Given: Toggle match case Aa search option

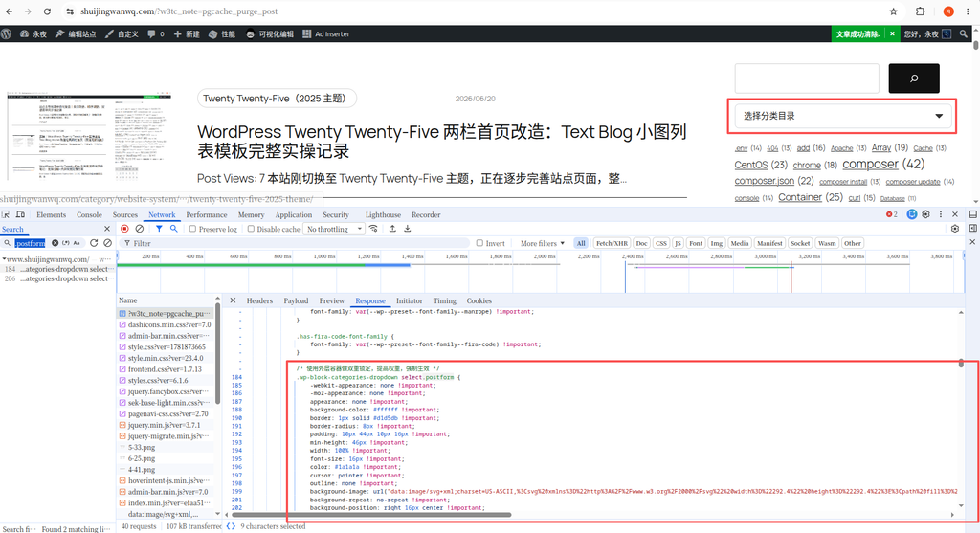Looking at the screenshot, I should [77, 243].
